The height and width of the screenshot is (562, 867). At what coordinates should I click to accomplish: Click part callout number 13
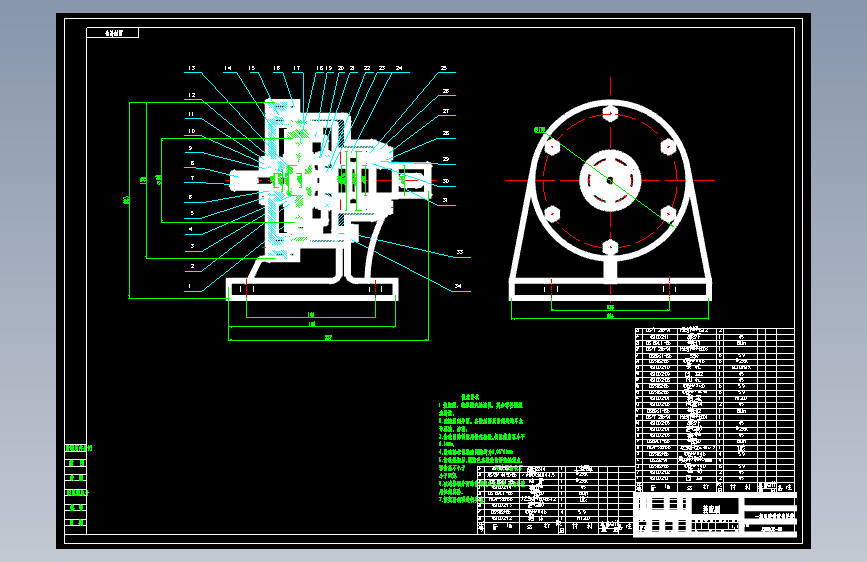coord(191,68)
